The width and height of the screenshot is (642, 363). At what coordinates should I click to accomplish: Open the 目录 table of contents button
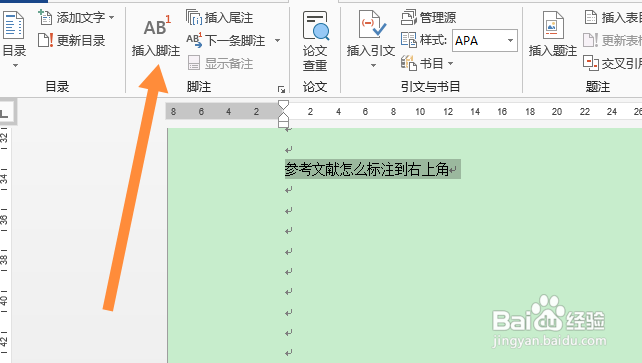click(x=14, y=35)
